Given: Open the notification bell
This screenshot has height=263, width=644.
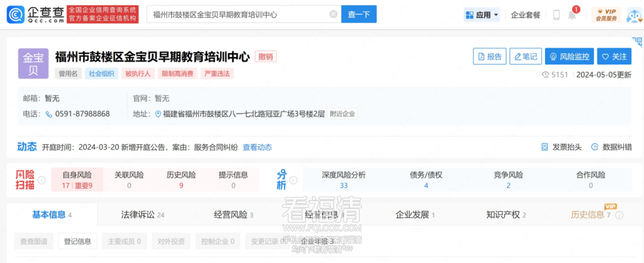Looking at the screenshot, I should point(572,16).
